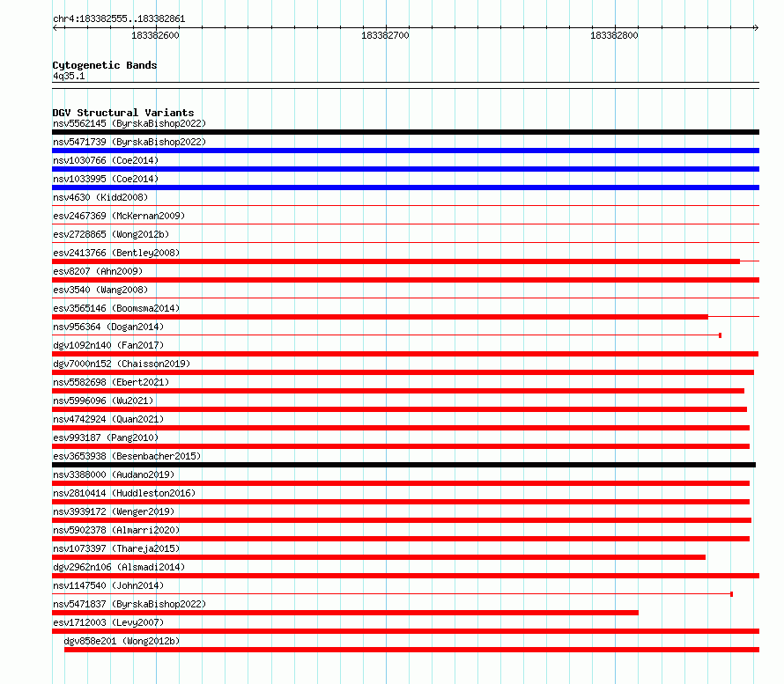Viewport: 784px width, 684px height.
Task: Click end marker of nsv956364 variant
Action: (x=720, y=335)
